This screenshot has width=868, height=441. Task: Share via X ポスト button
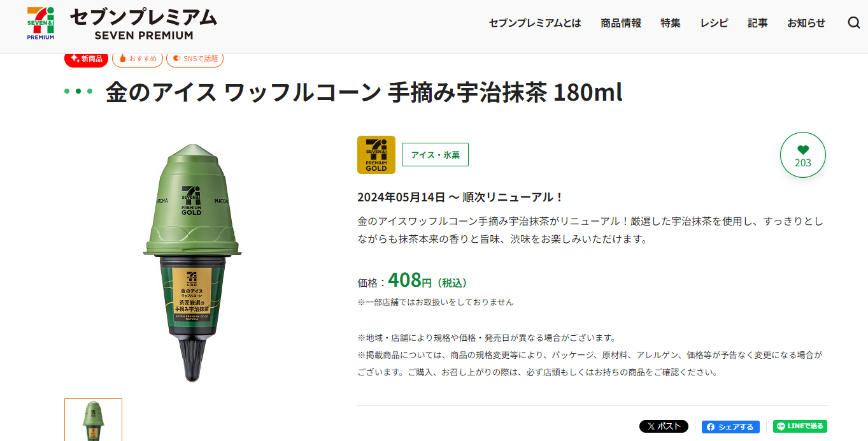(x=664, y=426)
